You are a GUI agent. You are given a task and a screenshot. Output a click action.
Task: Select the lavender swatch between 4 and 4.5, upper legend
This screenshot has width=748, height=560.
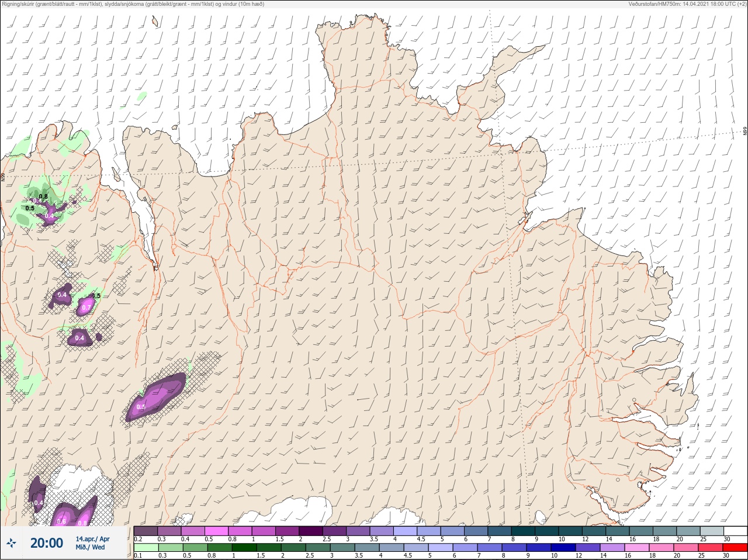pos(405,531)
